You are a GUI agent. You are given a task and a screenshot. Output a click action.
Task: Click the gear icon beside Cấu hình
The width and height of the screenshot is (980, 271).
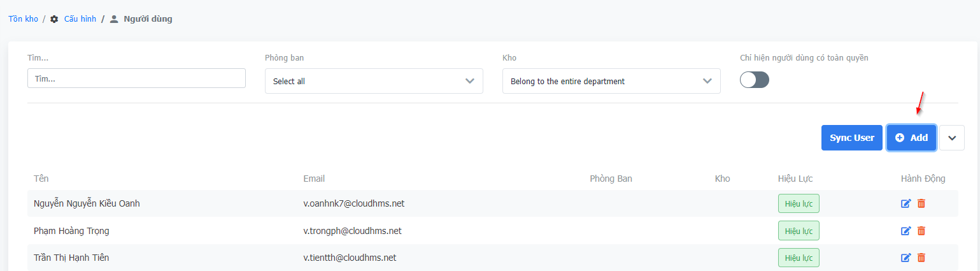coord(54,19)
